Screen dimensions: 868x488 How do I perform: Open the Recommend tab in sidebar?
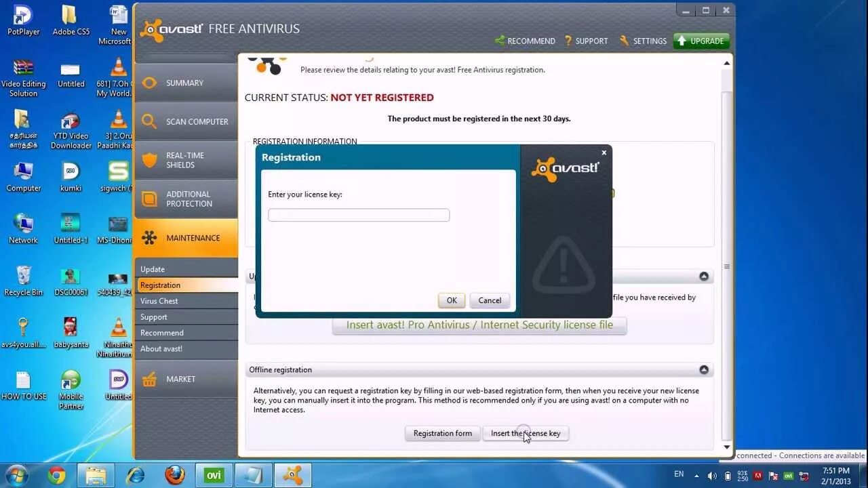pos(186,333)
